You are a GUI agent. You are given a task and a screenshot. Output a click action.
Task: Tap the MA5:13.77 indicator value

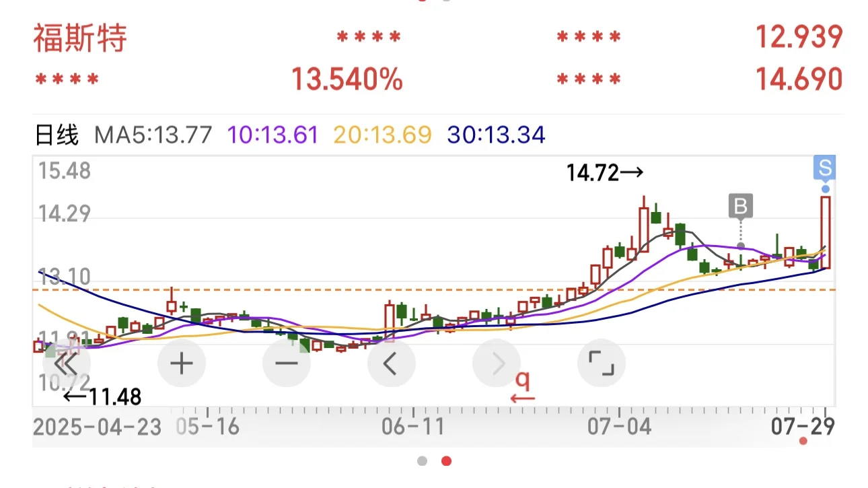pyautogui.click(x=153, y=135)
